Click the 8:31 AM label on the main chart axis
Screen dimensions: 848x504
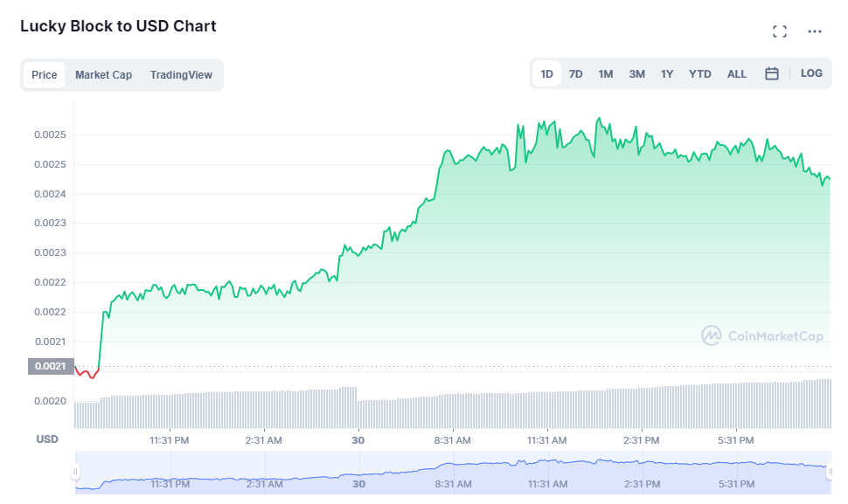(x=452, y=440)
